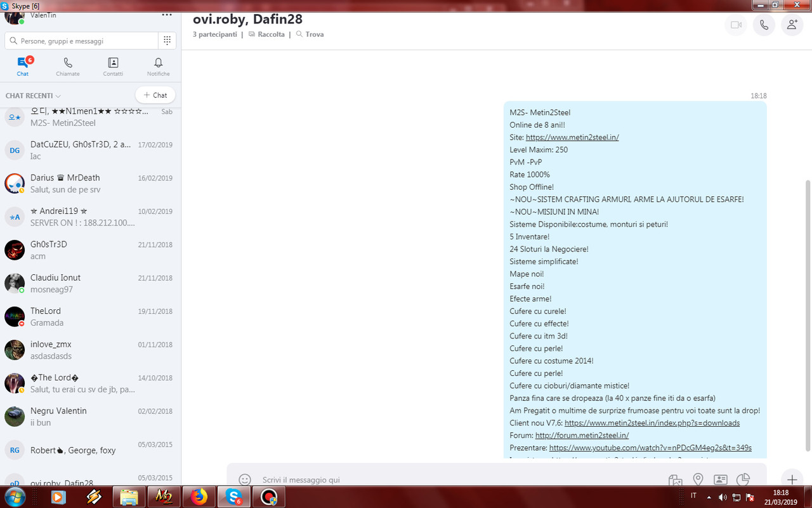Image resolution: width=812 pixels, height=508 pixels.
Task: Switch to the Chat tab
Action: [x=23, y=66]
